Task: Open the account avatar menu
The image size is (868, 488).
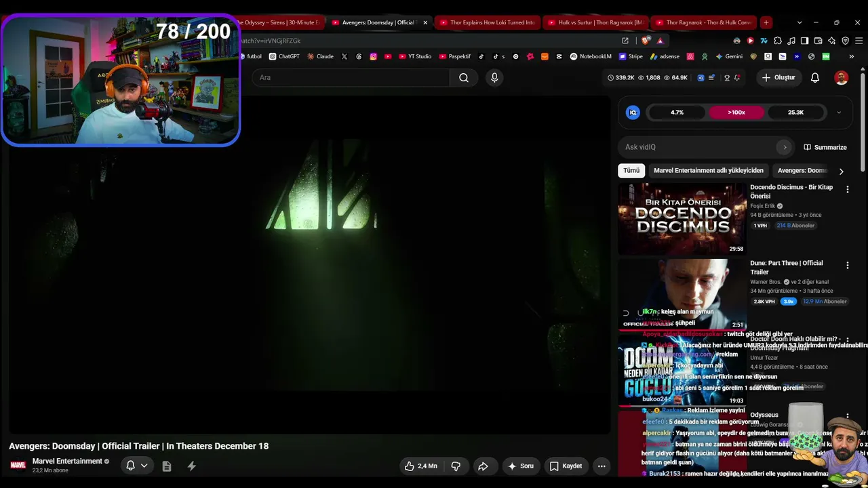Action: tap(841, 77)
